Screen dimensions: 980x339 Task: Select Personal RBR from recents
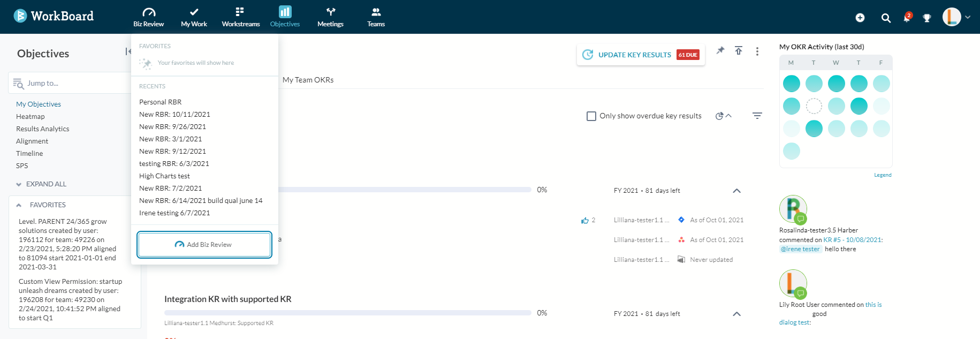(x=160, y=102)
